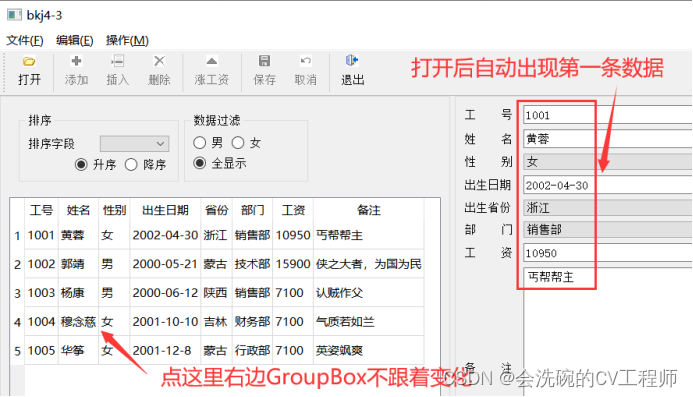Click the 保存 floppy disk icon
The height and width of the screenshot is (397, 693).
pyautogui.click(x=264, y=61)
